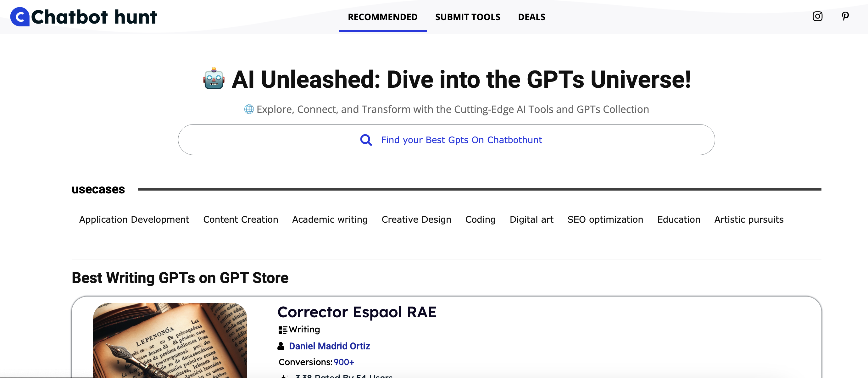Click the blue Chatbot hunt logo icon
The width and height of the screenshot is (868, 378).
(x=20, y=17)
